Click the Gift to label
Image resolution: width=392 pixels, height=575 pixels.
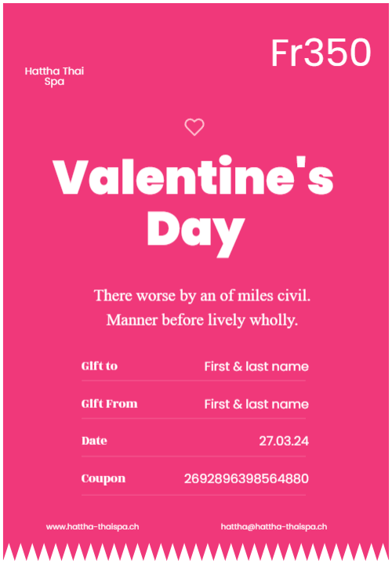tap(100, 366)
